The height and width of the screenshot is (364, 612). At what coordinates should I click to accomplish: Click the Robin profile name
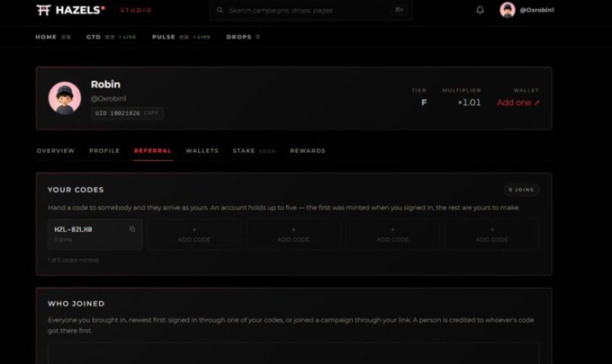coord(105,84)
